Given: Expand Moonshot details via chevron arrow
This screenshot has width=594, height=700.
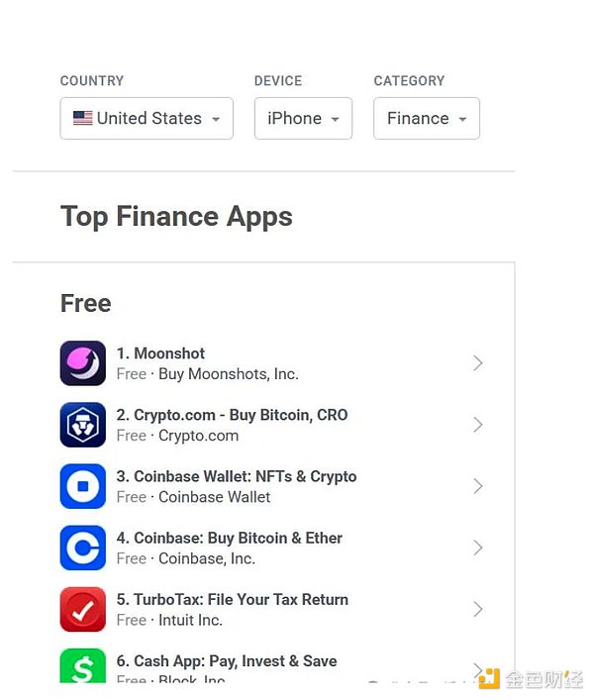Looking at the screenshot, I should click(x=478, y=363).
